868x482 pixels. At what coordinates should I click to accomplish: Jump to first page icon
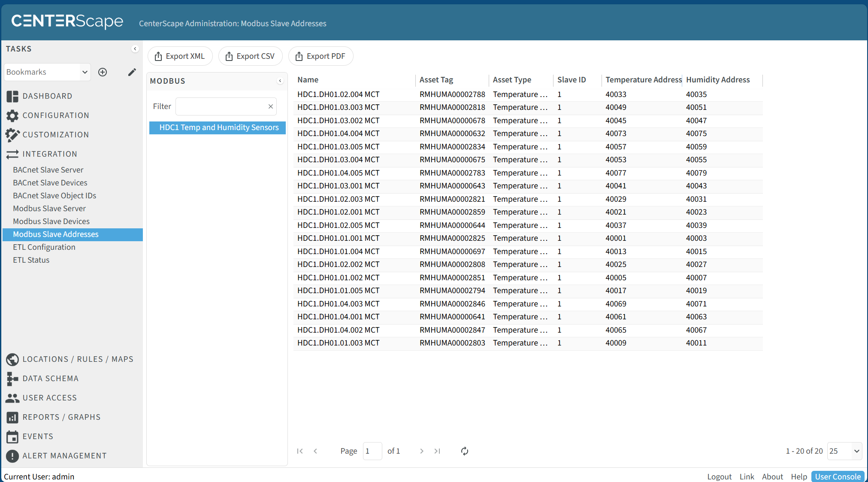(300, 451)
